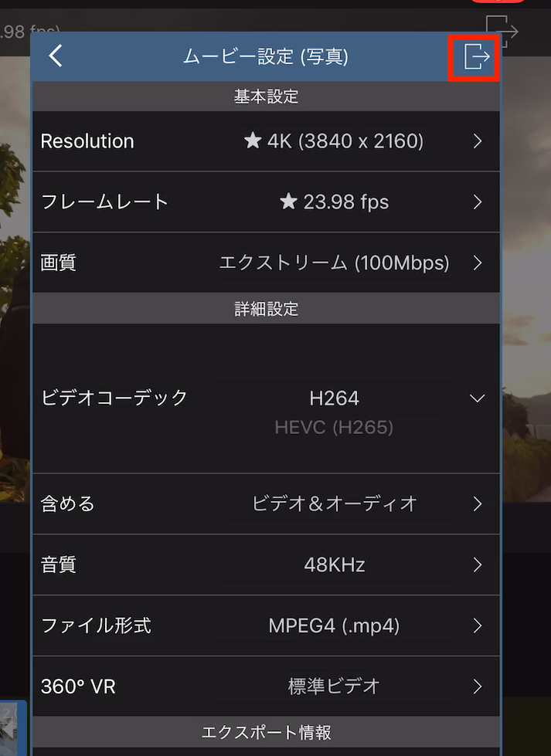Tap the MPEG4 (.mp4) file format value
Viewport: 551px width, 756px height.
pos(334,625)
